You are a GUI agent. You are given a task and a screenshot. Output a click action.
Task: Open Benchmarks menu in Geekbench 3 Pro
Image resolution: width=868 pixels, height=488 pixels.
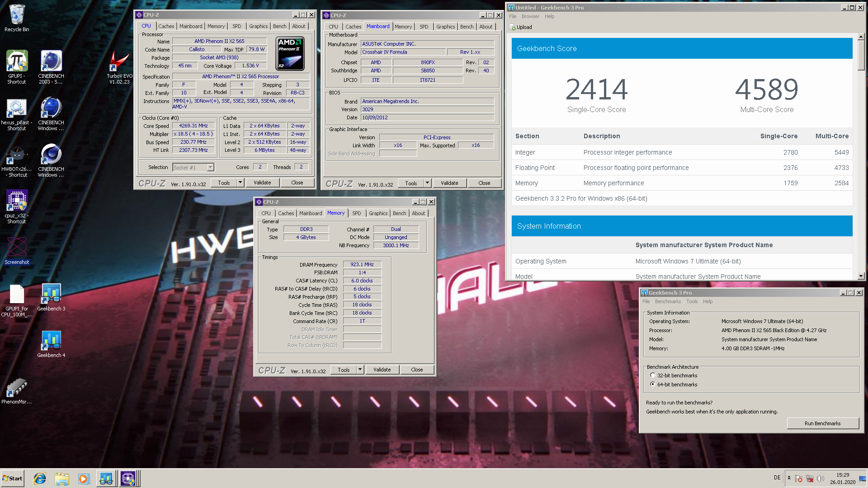point(668,301)
